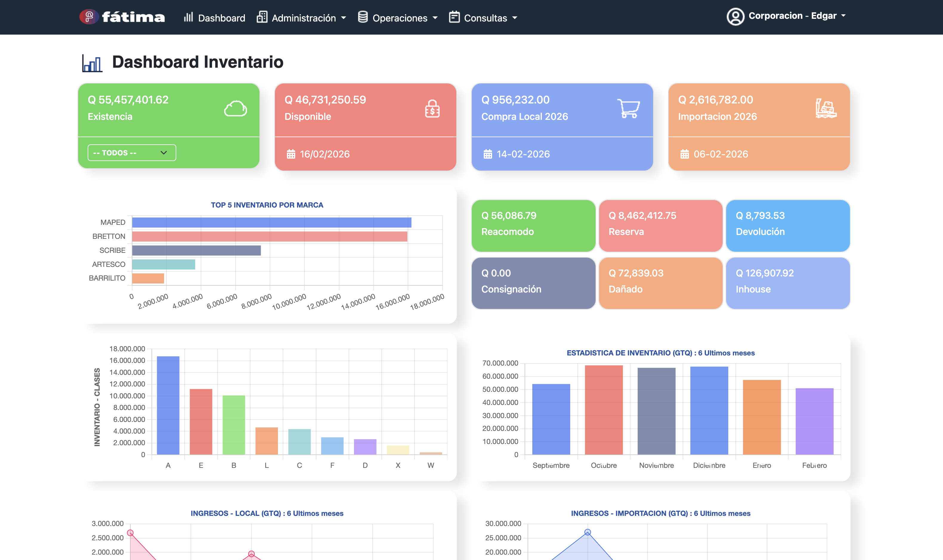This screenshot has width=943, height=560.
Task: Click class C bar in Inventario Clases chart
Action: tap(299, 442)
